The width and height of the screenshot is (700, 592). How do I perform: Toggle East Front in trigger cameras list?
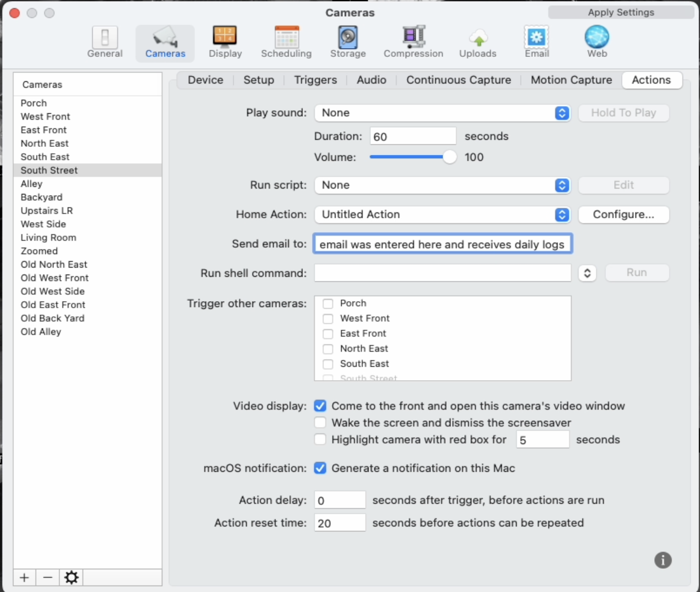[328, 334]
